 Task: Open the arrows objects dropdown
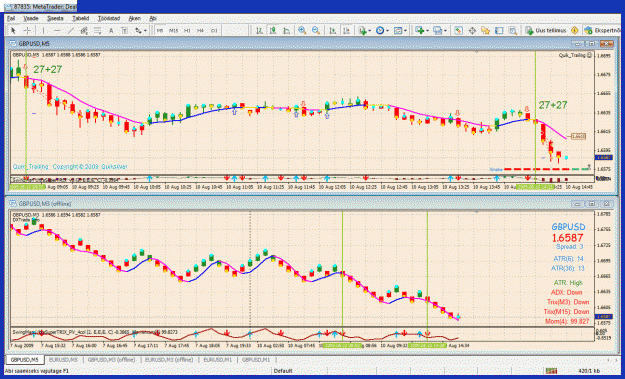pyautogui.click(x=141, y=31)
